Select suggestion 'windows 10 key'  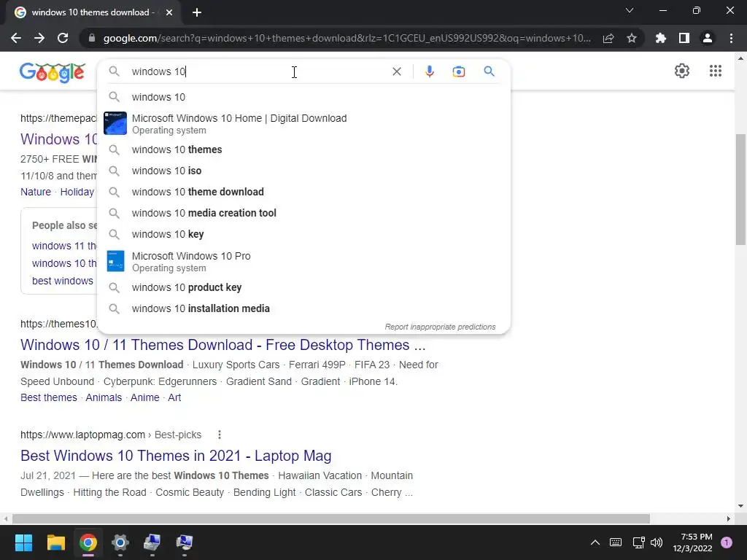pos(303,234)
